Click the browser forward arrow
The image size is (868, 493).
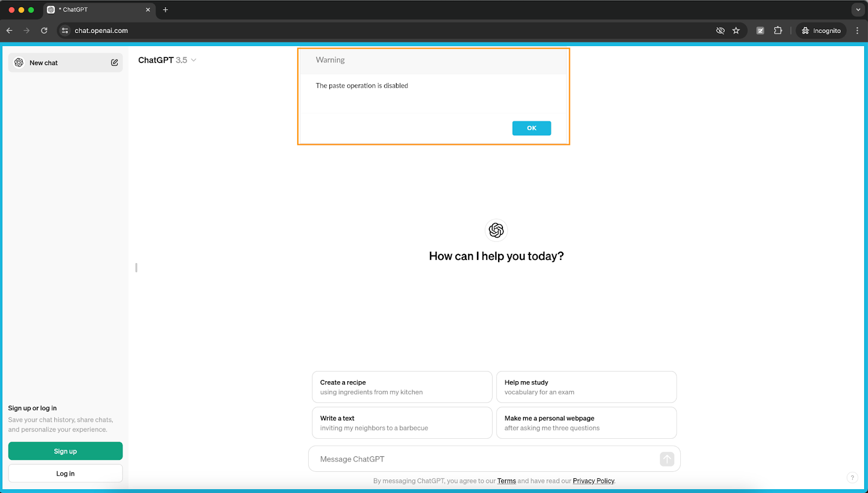(x=27, y=31)
